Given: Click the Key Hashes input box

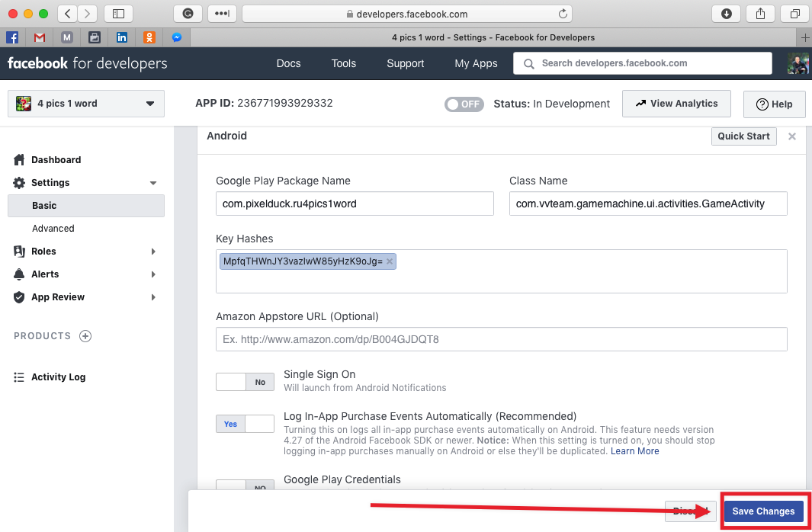Looking at the screenshot, I should click(x=501, y=271).
